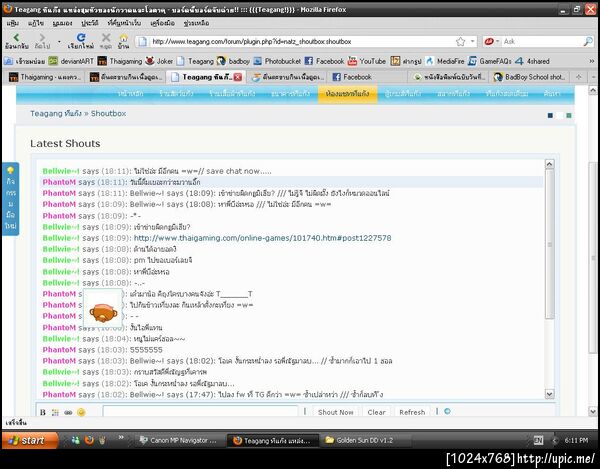Expand the quick launch chevron on the taskbar
Image resolution: width=600 pixels, height=469 pixels.
point(121,437)
